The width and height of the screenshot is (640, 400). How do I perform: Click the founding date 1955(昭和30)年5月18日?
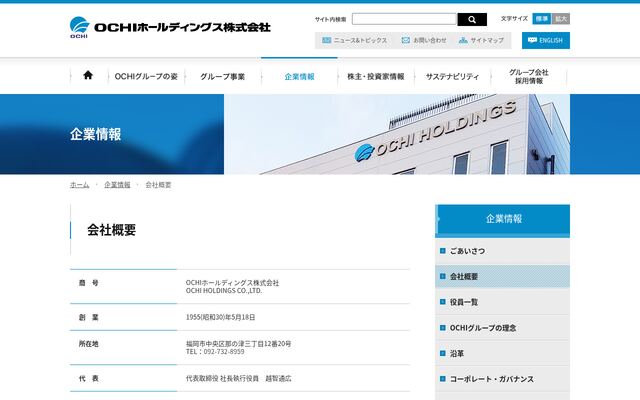click(x=220, y=317)
